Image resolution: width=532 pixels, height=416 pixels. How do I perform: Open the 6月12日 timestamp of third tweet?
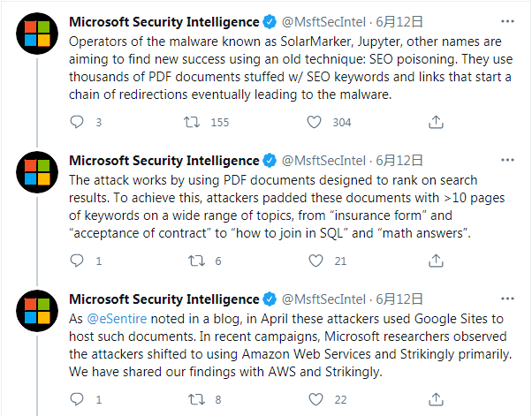(x=399, y=299)
